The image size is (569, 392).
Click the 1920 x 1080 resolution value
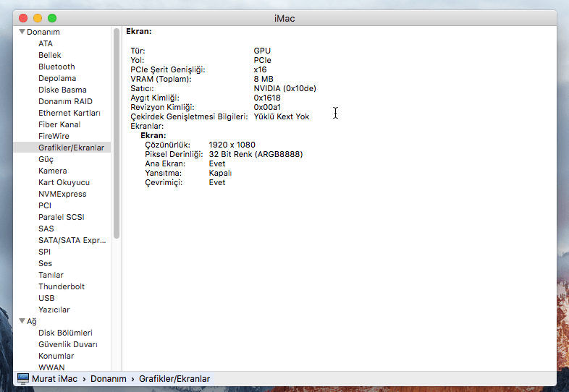232,145
